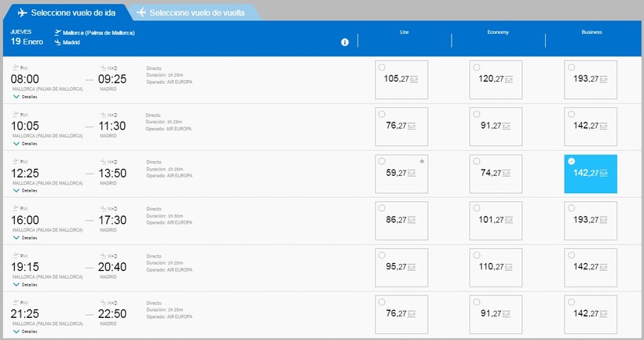644x340 pixels.
Task: Click the takeoff icon beside Mallorca in header
Action: coord(58,33)
